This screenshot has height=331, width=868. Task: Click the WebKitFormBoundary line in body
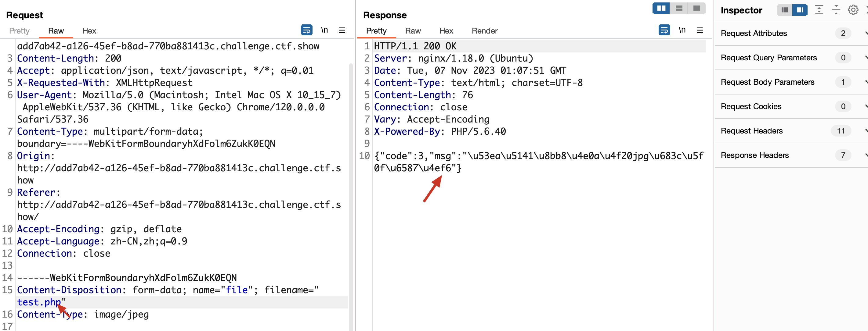127,278
